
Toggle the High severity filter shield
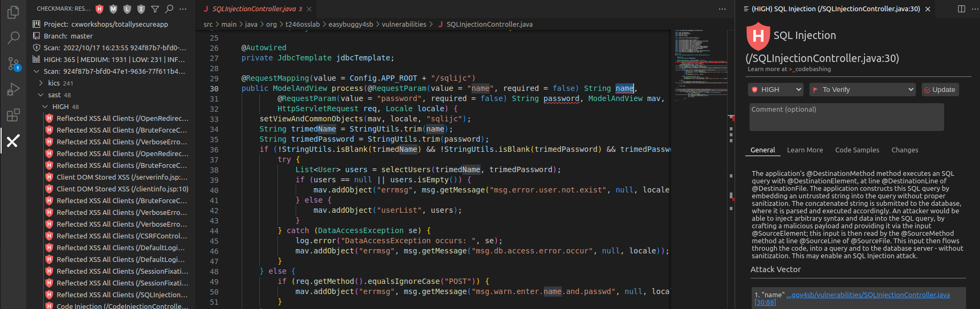point(99,9)
